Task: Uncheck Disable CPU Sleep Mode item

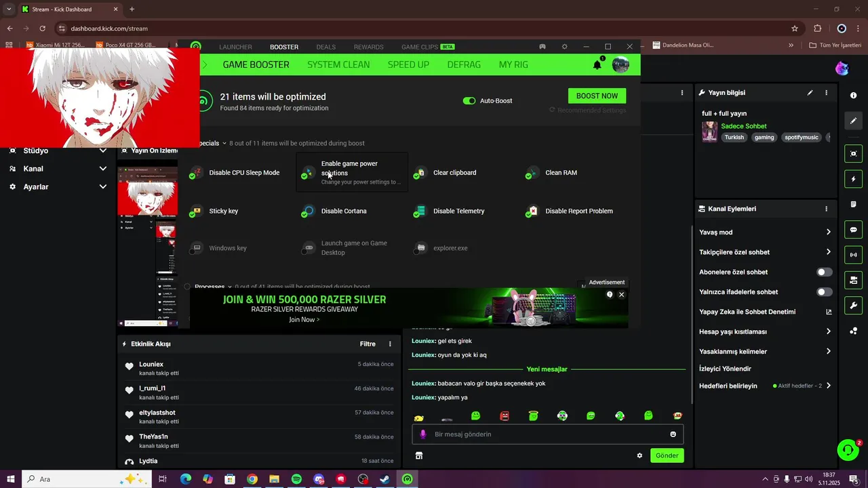Action: pyautogui.click(x=192, y=176)
